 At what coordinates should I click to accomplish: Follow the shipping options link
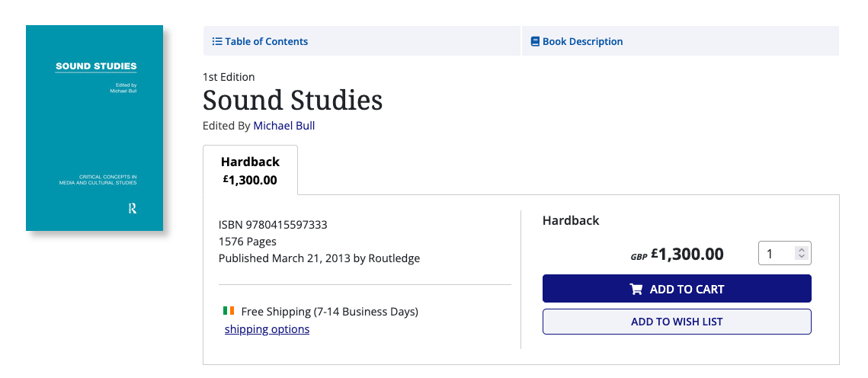(x=267, y=329)
